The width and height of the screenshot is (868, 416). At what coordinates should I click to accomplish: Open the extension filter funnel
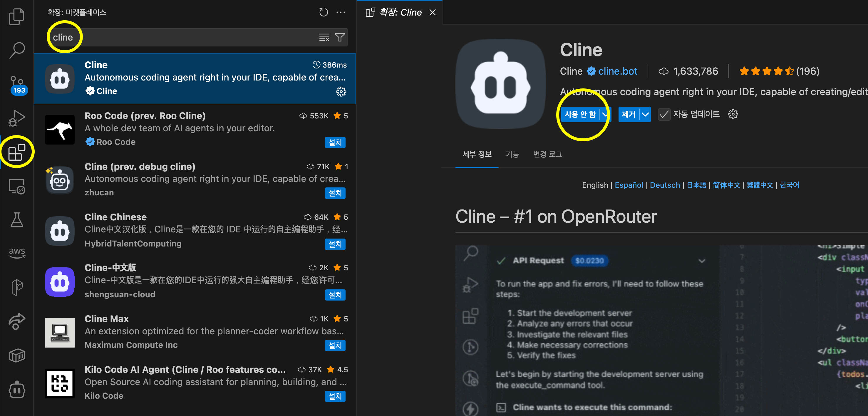tap(340, 37)
